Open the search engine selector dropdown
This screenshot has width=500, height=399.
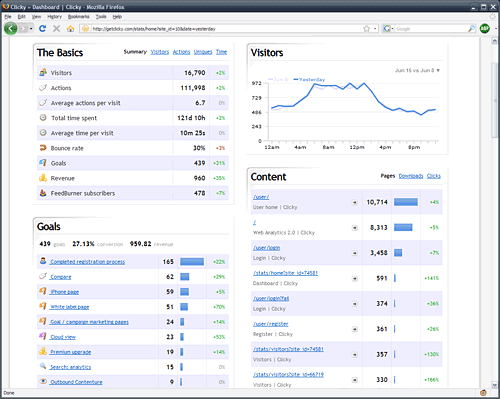click(388, 29)
